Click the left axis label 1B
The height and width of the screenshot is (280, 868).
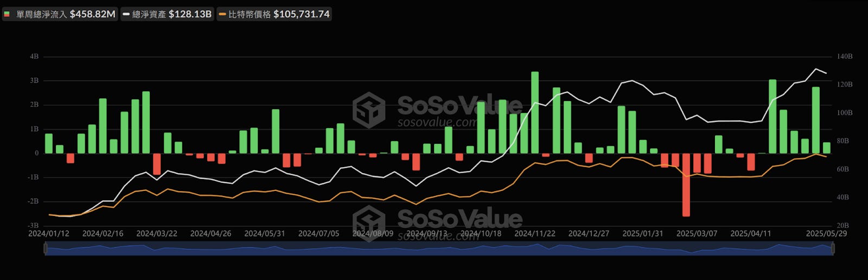[x=34, y=129]
